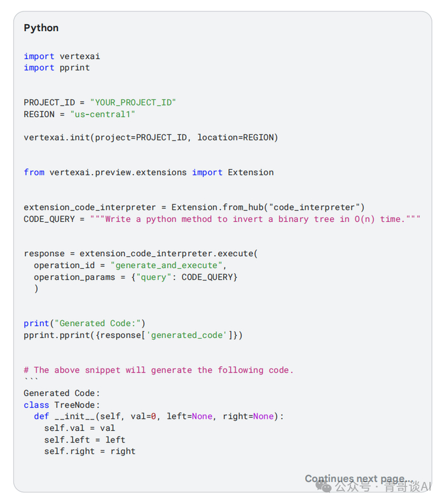Click the "YOUR_PROJECT_ID" string
445x504 pixels.
(133, 102)
